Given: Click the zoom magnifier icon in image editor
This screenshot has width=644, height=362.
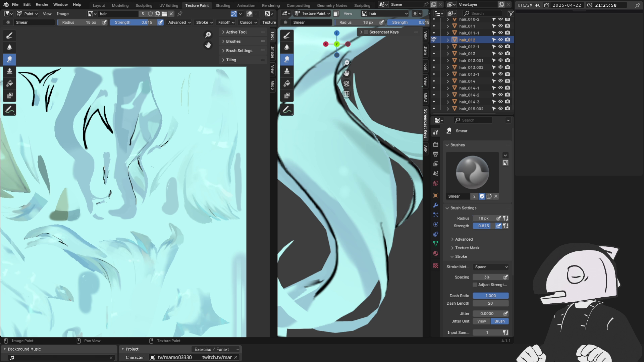Looking at the screenshot, I should coord(208,35).
